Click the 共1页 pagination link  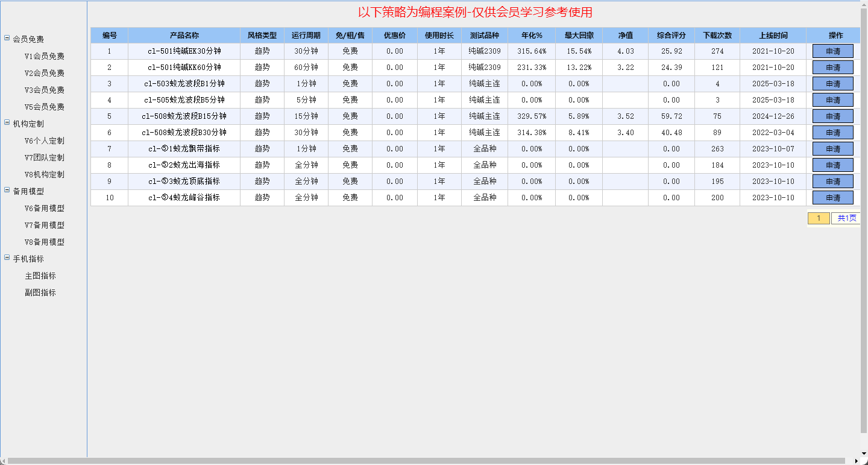[x=846, y=218]
